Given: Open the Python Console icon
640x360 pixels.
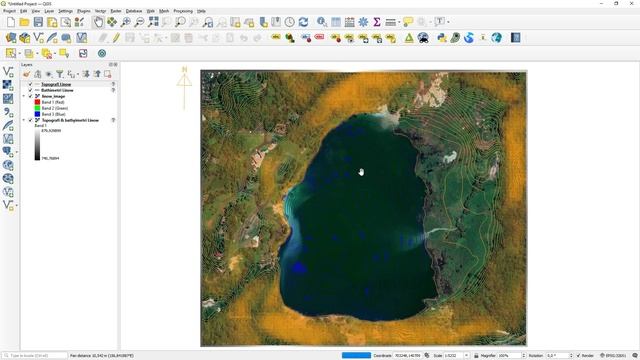Looking at the screenshot, I should 442,38.
